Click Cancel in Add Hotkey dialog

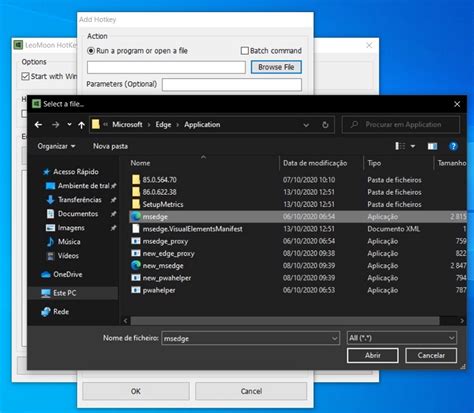pyautogui.click(x=251, y=391)
